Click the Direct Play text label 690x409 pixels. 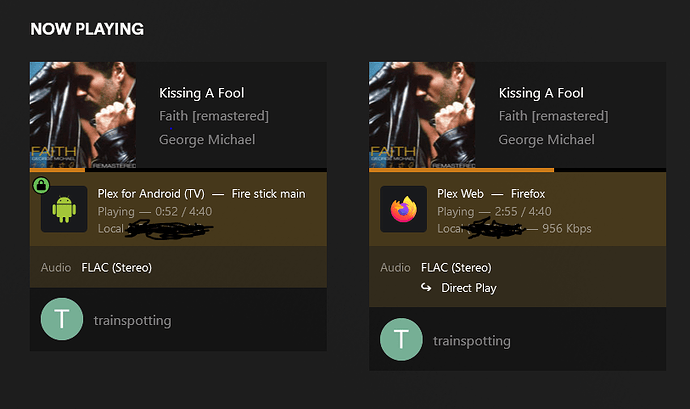pos(469,288)
